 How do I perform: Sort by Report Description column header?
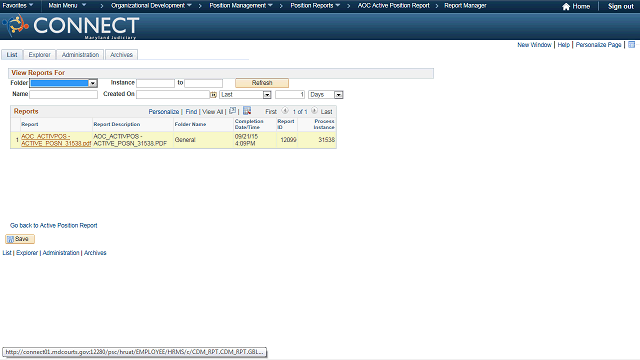click(x=117, y=124)
